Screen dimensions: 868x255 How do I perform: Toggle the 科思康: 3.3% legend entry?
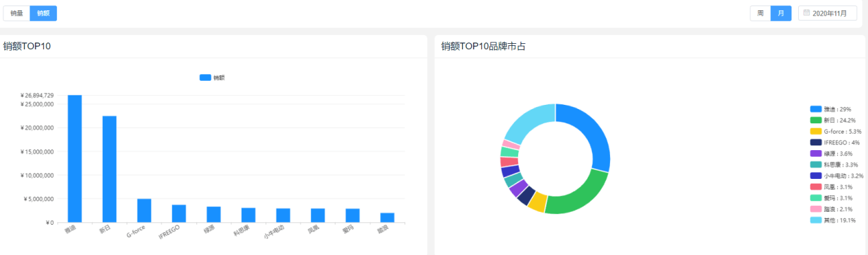click(x=834, y=165)
